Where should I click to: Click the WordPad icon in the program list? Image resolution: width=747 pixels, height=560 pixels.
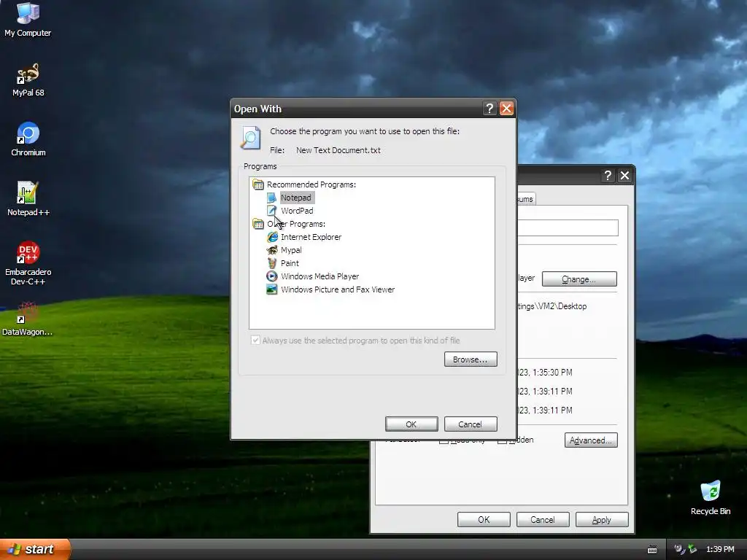point(271,211)
